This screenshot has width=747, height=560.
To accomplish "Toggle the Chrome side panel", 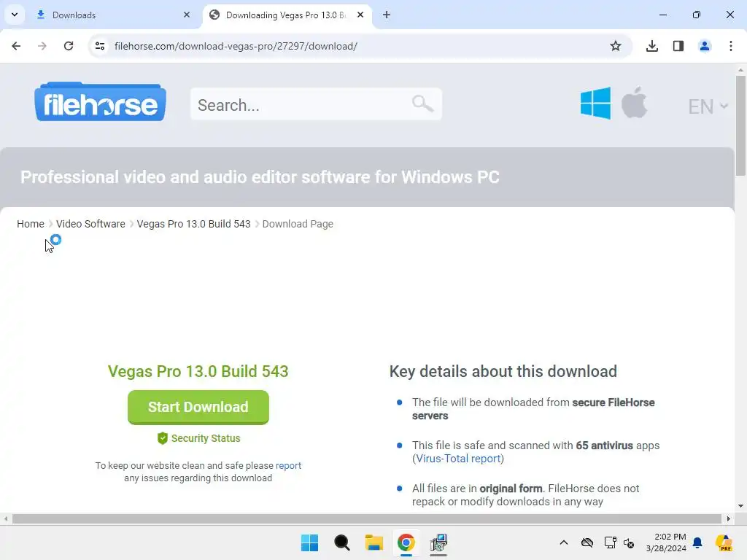I will pos(678,46).
